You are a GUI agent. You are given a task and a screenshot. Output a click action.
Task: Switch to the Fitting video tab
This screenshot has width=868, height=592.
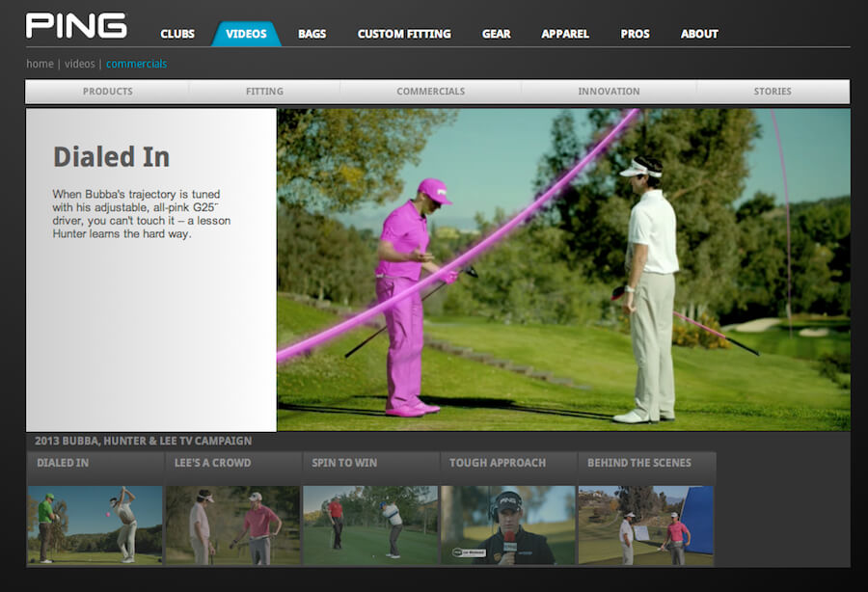[264, 92]
